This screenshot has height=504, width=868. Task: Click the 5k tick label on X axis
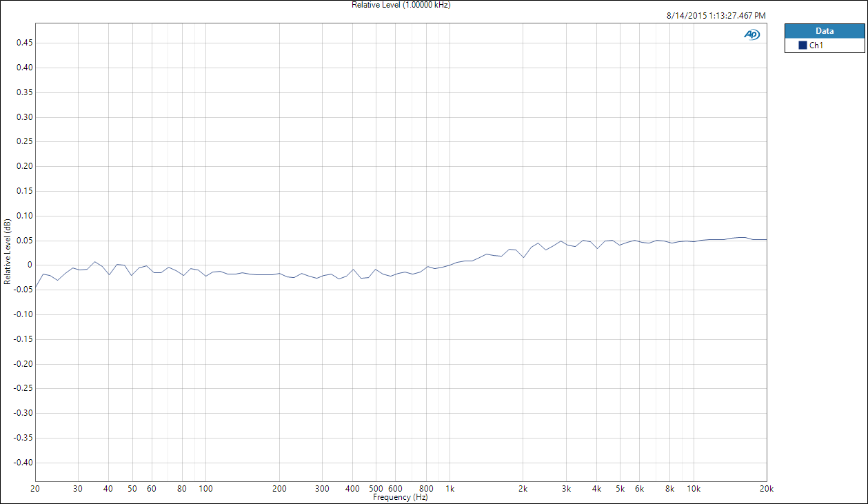[x=620, y=489]
